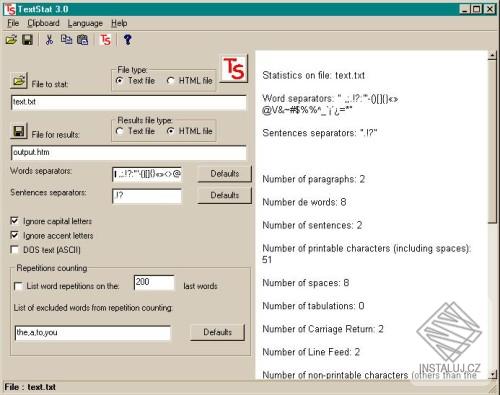Click the results scrollbar up arrow
Screen dimensions: 500x395
(492, 55)
